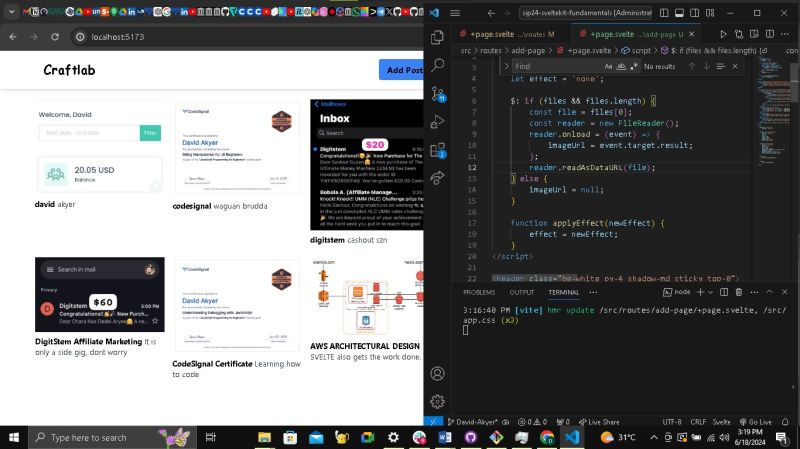Go back in VS Code navigation history
Screen dimensions: 800x449
tap(491, 13)
